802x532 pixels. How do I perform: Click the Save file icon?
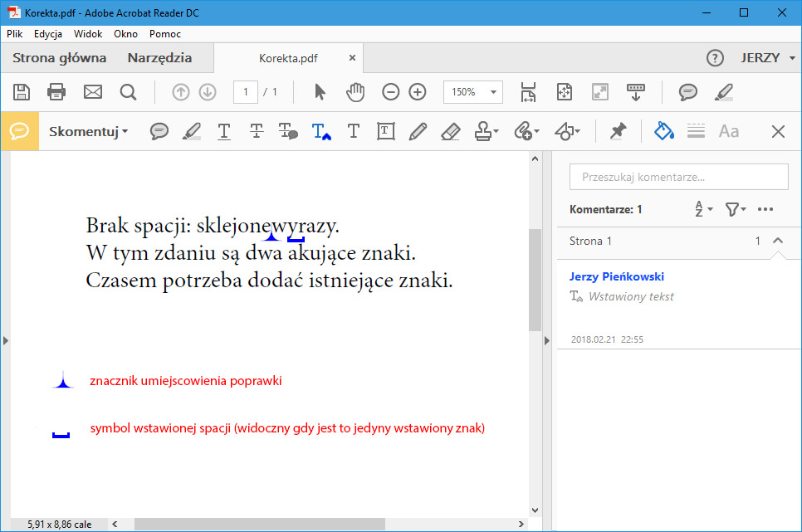[x=22, y=92]
